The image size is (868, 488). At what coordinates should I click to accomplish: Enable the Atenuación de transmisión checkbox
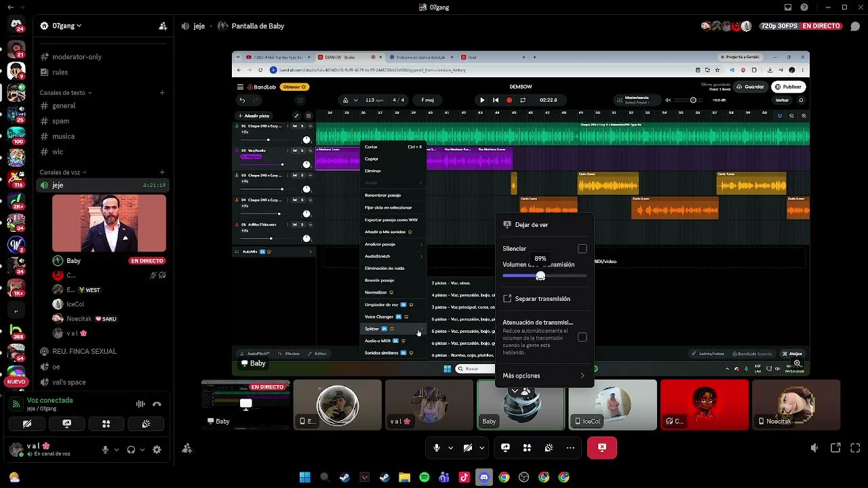click(x=582, y=337)
